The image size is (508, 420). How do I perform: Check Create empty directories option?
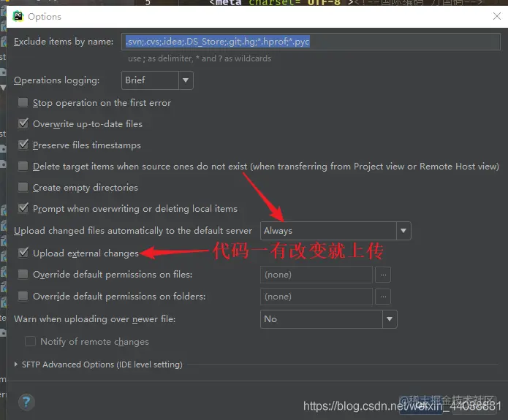(x=23, y=187)
